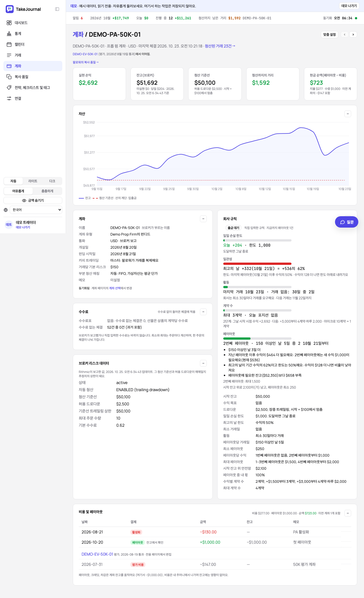Collapse the 브로커 리스크 데이터 panel

(203, 363)
